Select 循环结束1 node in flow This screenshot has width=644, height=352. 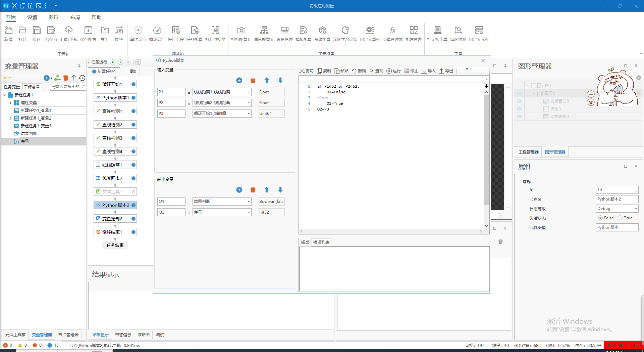click(115, 232)
